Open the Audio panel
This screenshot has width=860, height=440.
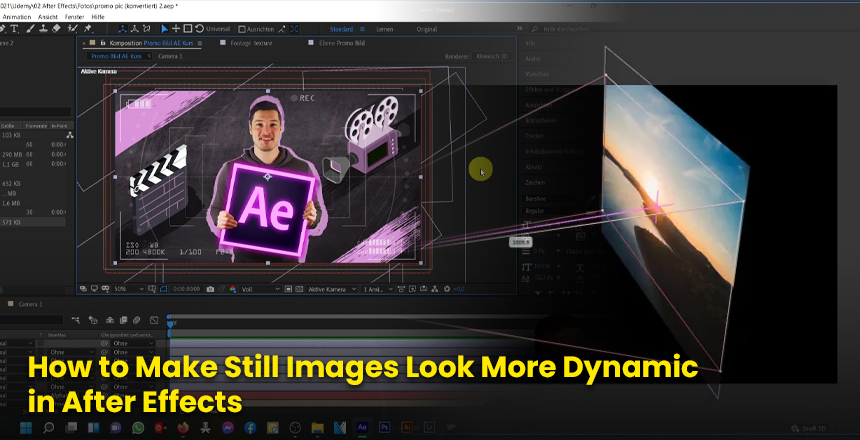533,58
